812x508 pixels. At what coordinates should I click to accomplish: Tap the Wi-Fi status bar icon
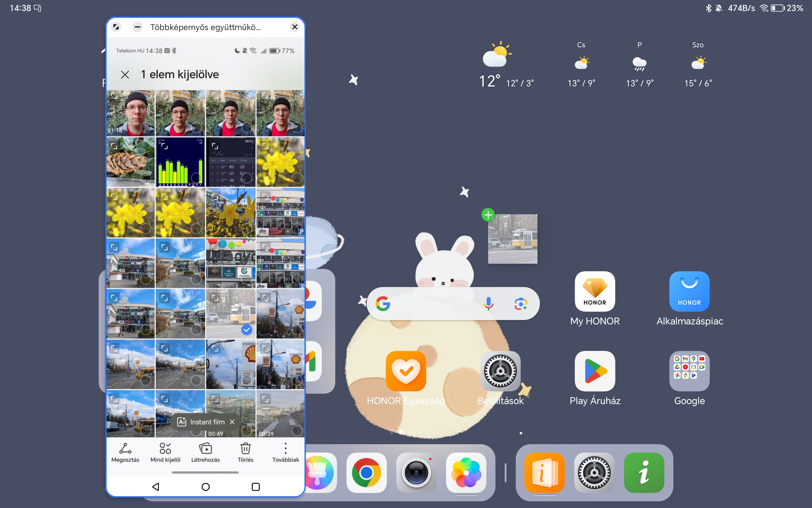[x=764, y=8]
